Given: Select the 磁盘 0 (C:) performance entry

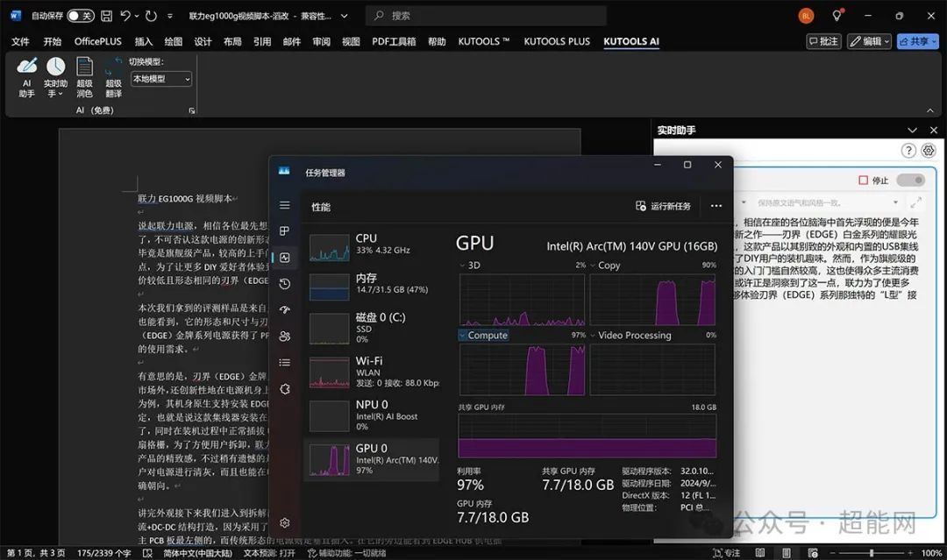Looking at the screenshot, I should pos(372,329).
